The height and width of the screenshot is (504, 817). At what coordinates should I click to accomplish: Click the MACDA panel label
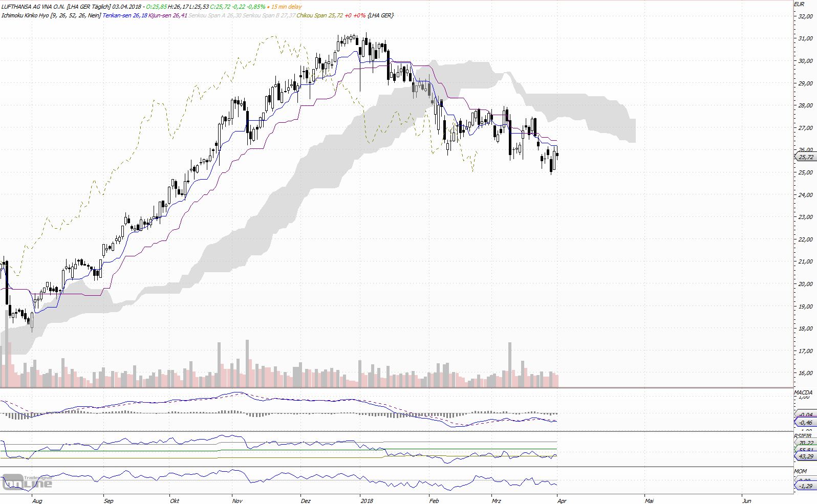pos(803,392)
